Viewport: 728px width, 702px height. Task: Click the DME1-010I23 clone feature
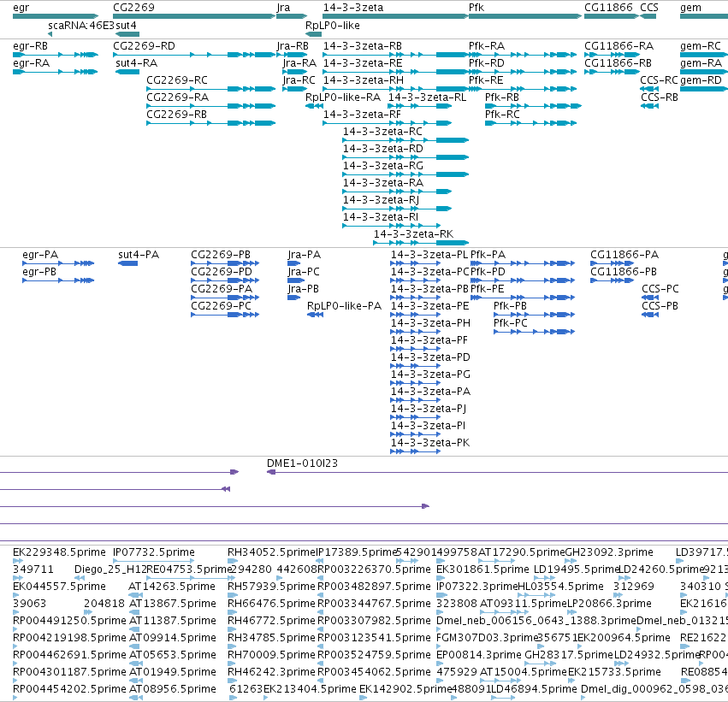(x=497, y=472)
